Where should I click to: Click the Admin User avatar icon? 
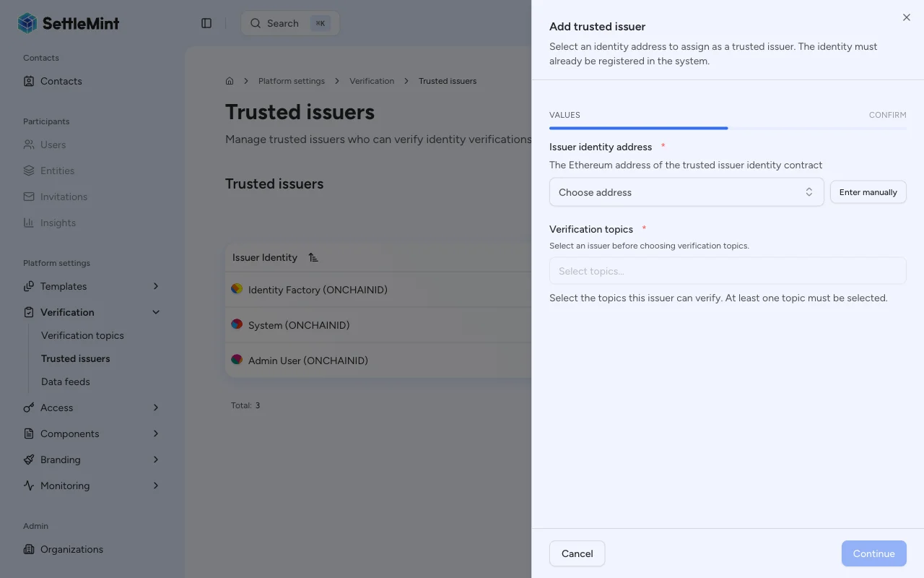tap(237, 360)
